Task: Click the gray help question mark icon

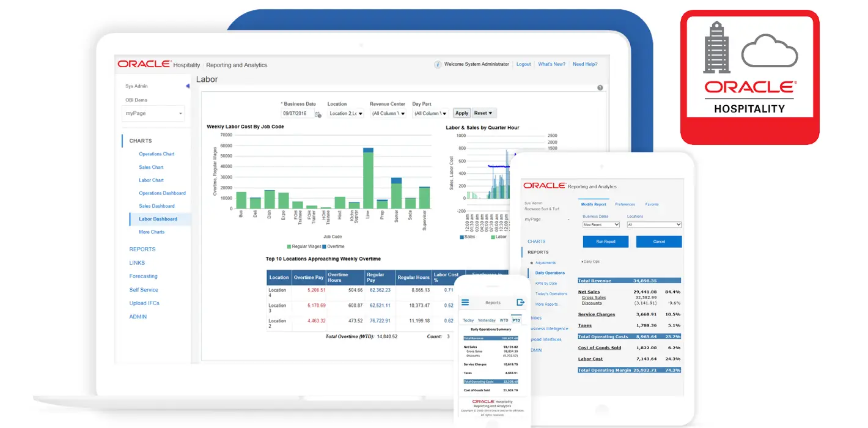Action: 600,88
